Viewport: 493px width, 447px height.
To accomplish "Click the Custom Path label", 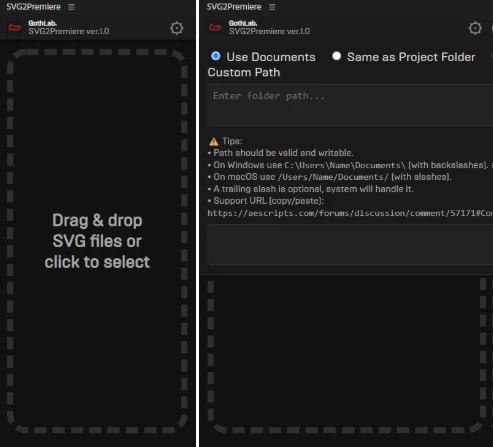I will click(x=244, y=72).
